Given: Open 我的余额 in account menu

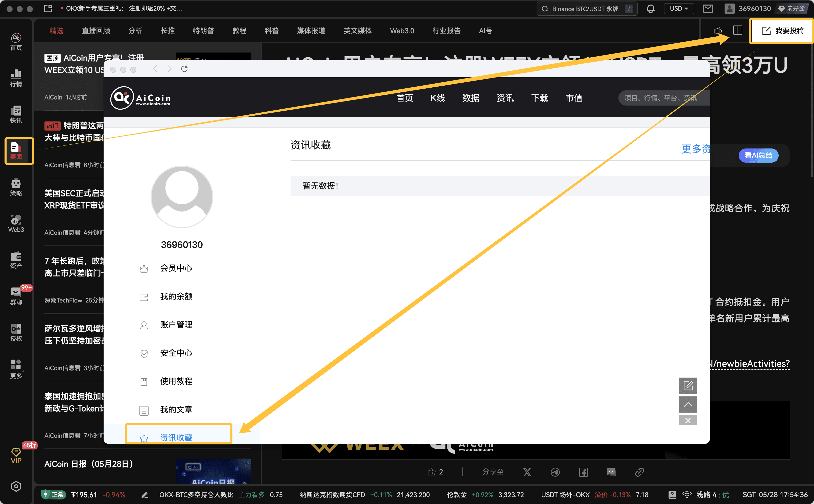Looking at the screenshot, I should point(176,296).
